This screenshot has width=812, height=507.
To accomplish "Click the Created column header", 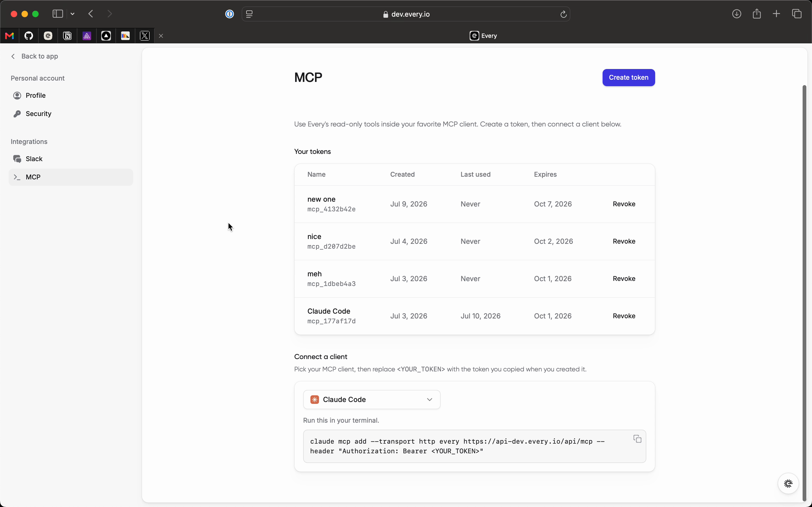I will [x=402, y=174].
